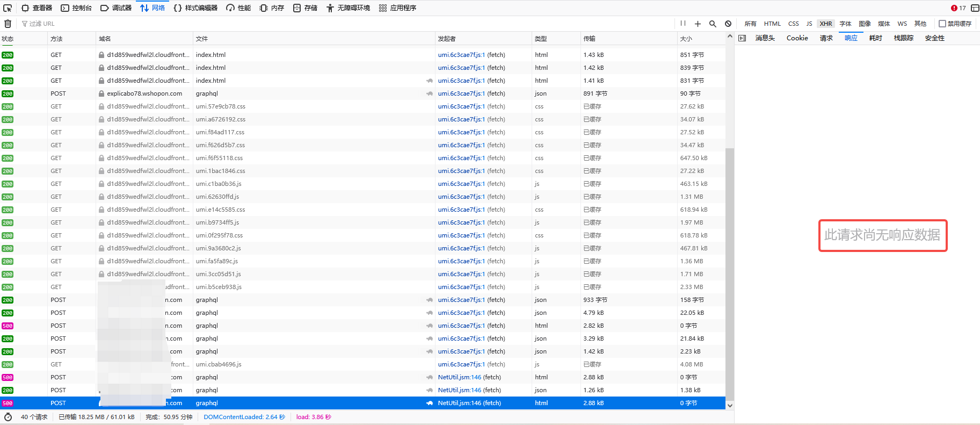Show all requests with 所有 filter
This screenshot has width=980, height=425.
[750, 24]
